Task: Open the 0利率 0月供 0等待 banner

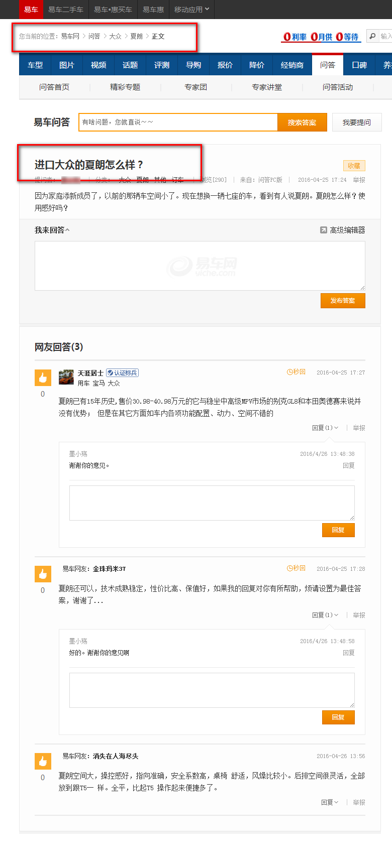Action: coord(321,37)
